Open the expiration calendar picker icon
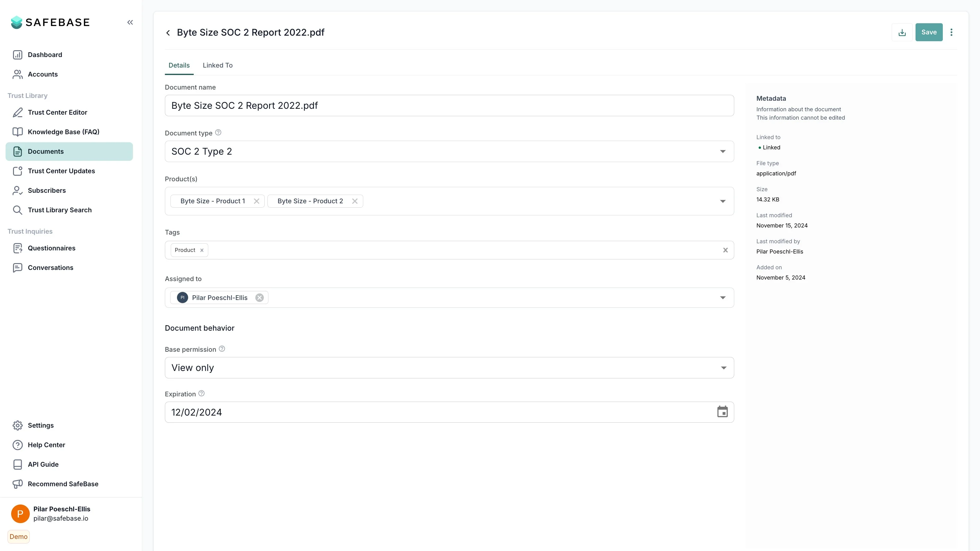 click(722, 412)
